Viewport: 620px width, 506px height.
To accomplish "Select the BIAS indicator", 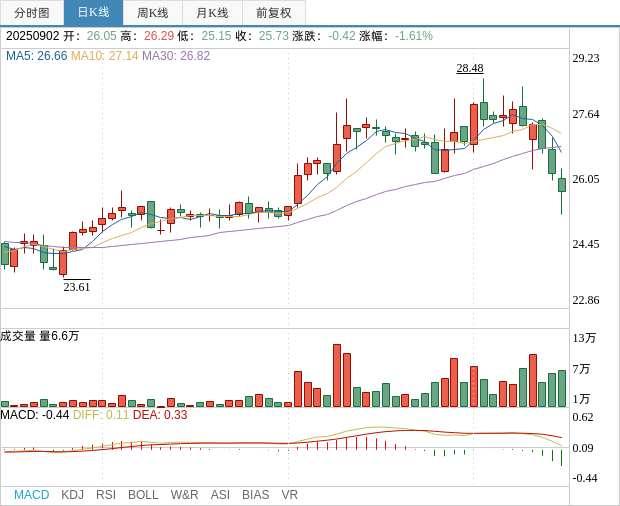I will [x=255, y=495].
